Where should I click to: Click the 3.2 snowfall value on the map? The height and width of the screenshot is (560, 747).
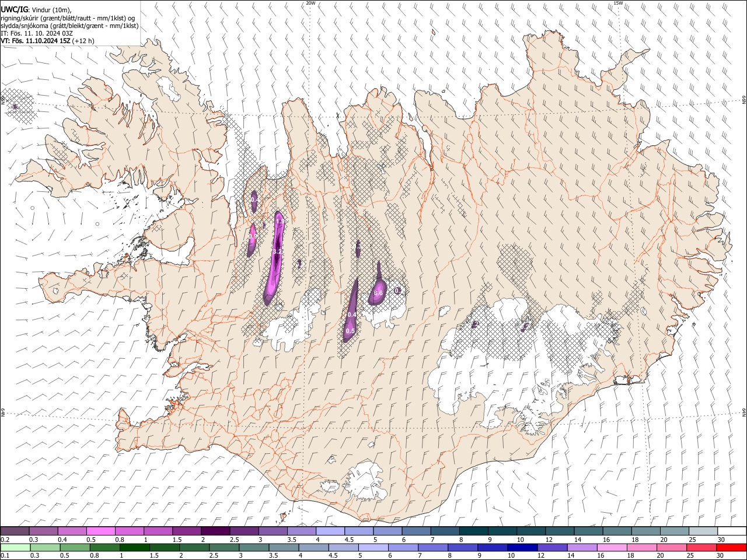tap(277, 251)
